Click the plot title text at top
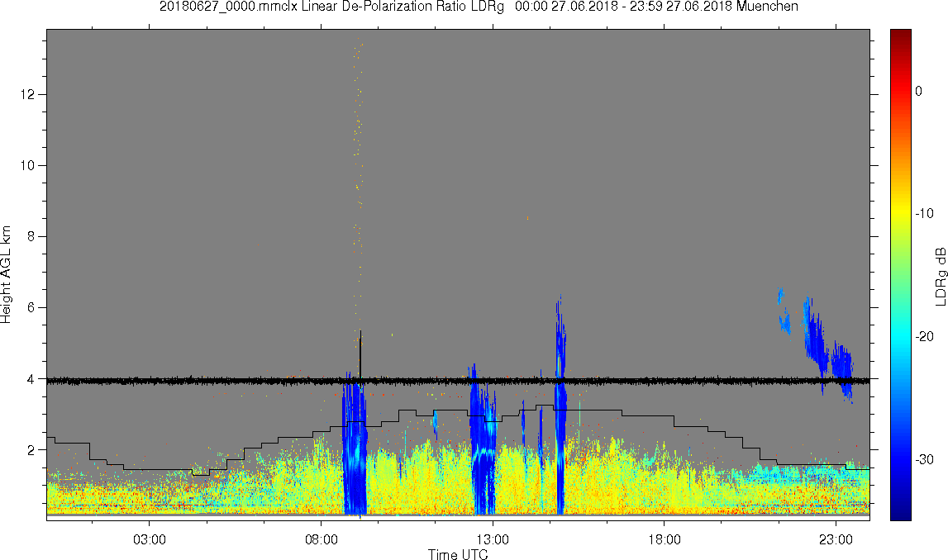Viewport: 948px width, 560px height. [x=479, y=7]
